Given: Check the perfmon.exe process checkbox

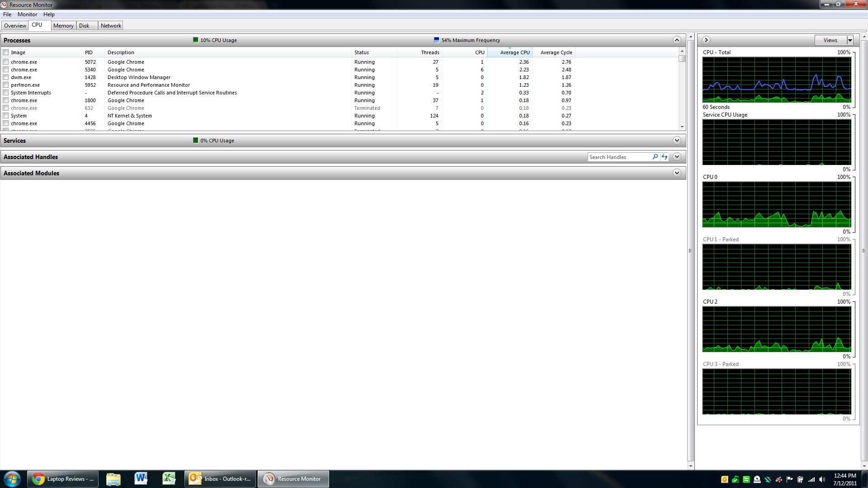Looking at the screenshot, I should coord(6,85).
